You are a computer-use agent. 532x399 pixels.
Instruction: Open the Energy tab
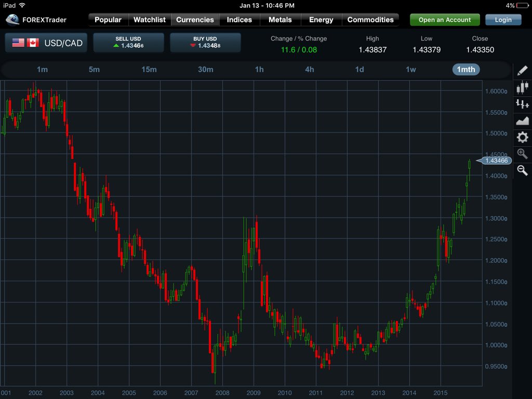pyautogui.click(x=321, y=20)
